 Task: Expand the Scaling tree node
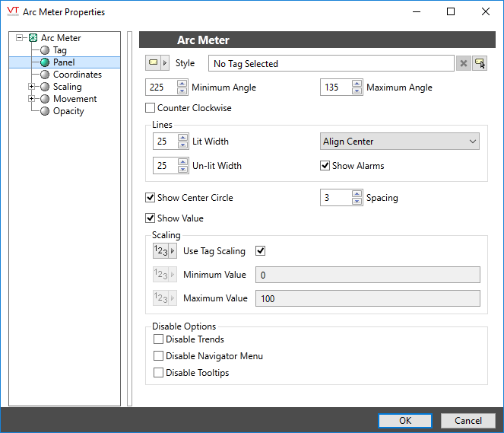point(31,87)
